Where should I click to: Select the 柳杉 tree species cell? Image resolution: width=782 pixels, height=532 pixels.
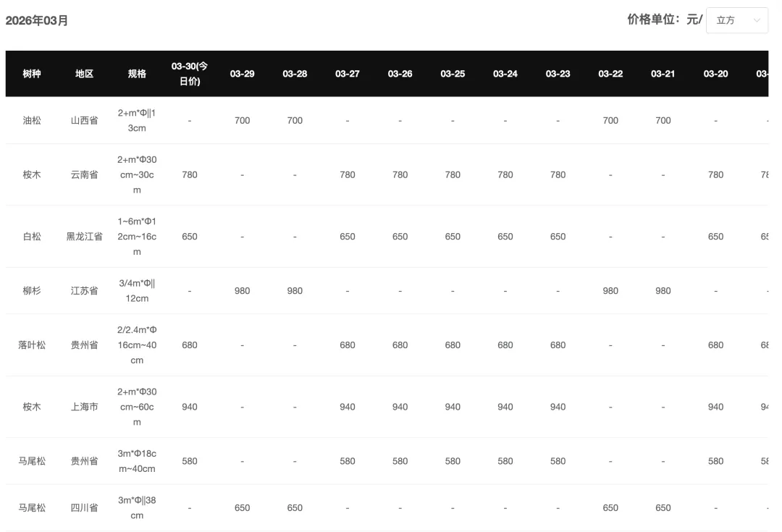32,291
